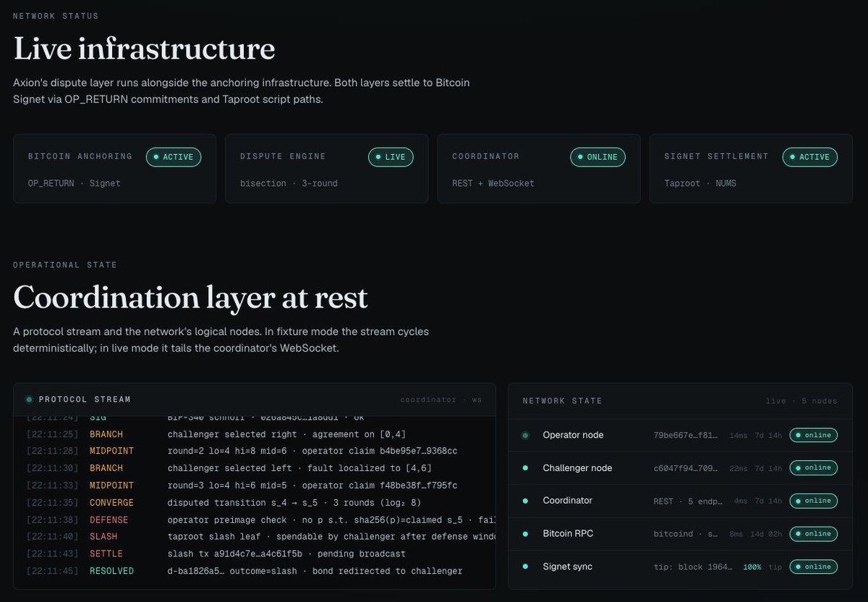Click the online badge in Signet sync row
Screen dimensions: 868x602
pyautogui.click(x=813, y=567)
